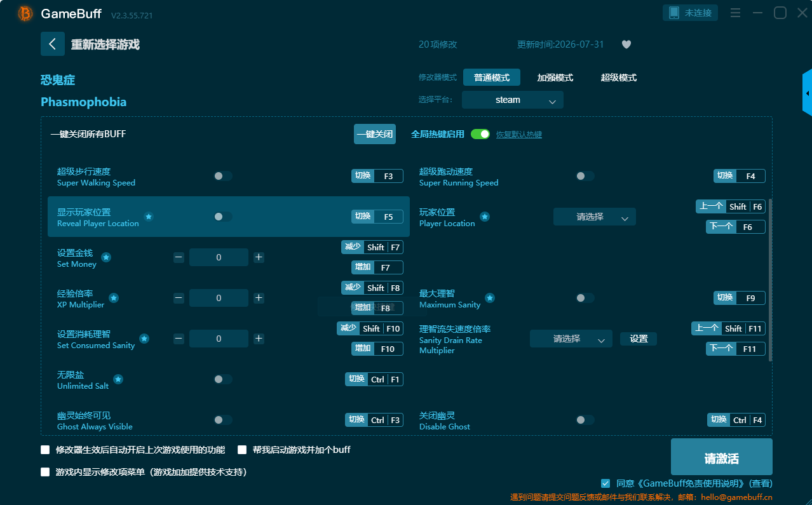Uncheck GameBuff disclaimer agreement checkbox
812x505 pixels.
606,483
